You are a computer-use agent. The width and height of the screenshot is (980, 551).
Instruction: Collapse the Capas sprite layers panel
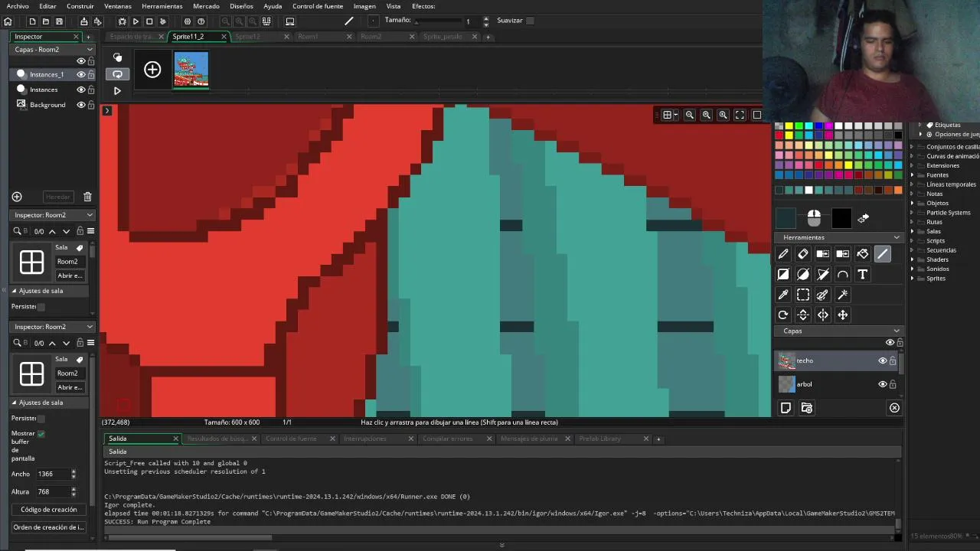897,331
